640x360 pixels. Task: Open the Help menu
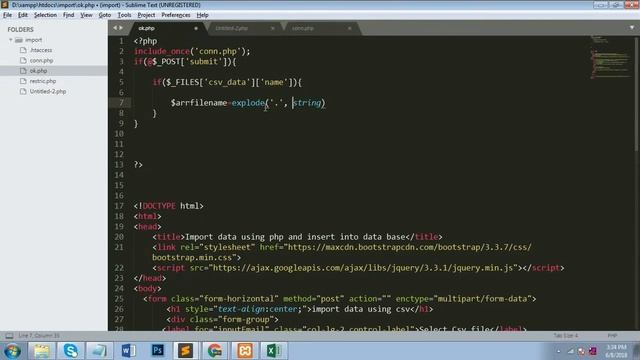point(202,15)
